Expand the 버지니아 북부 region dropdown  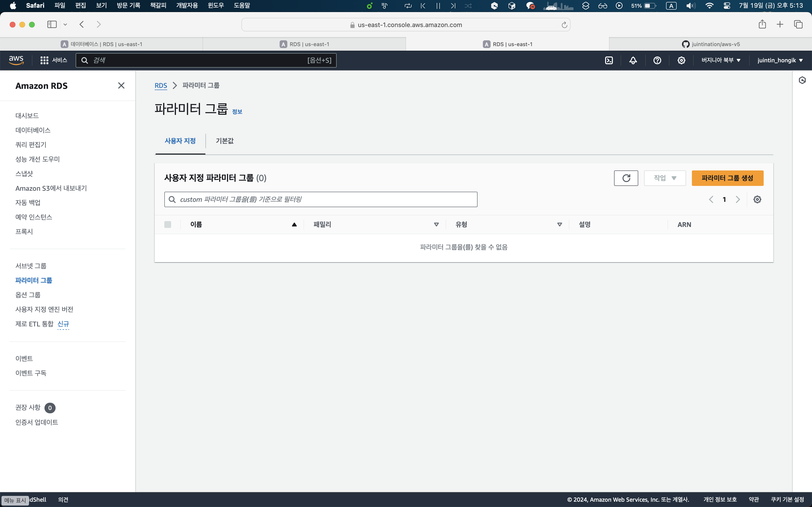pos(721,60)
